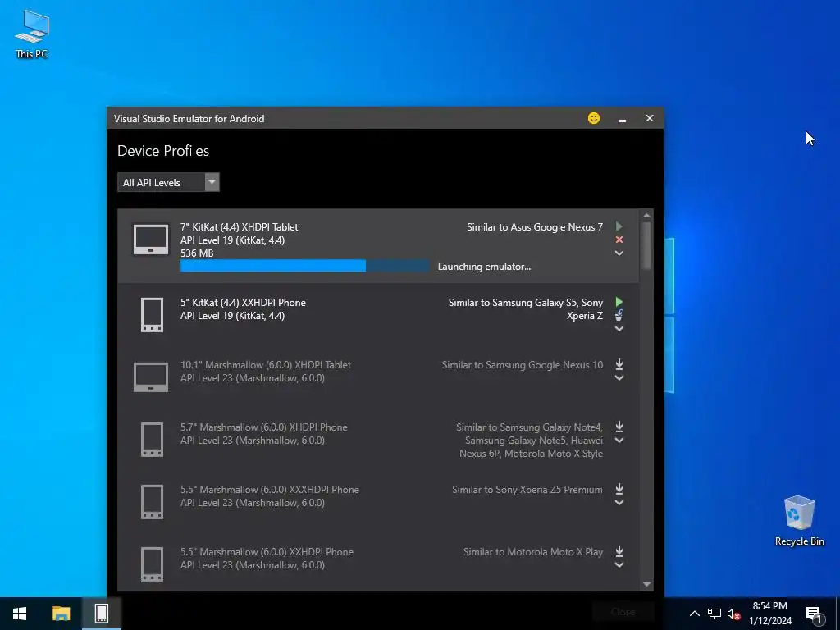Click "Similar to Samsung Google Nexus 10" text

coord(523,365)
